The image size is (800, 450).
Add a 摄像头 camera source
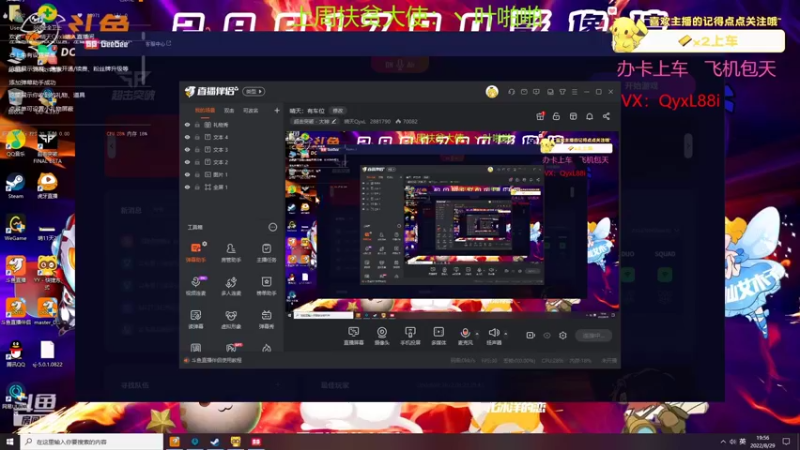tap(382, 336)
